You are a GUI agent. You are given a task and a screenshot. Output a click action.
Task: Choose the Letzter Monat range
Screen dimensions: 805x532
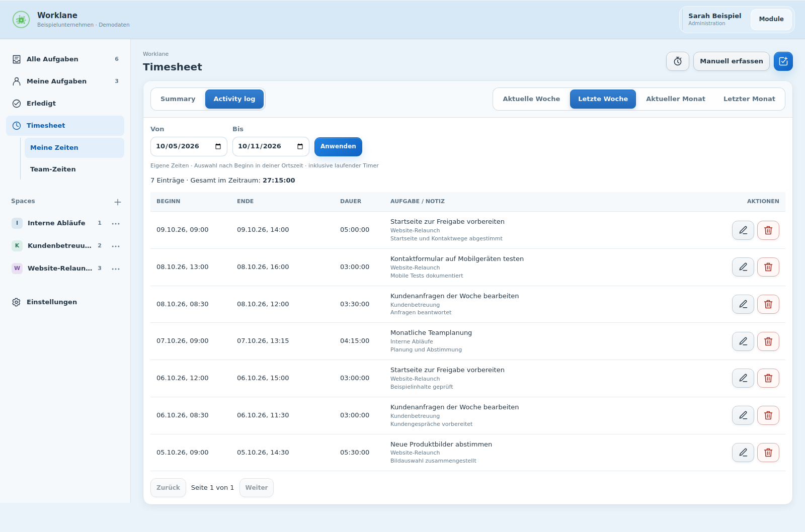click(749, 99)
